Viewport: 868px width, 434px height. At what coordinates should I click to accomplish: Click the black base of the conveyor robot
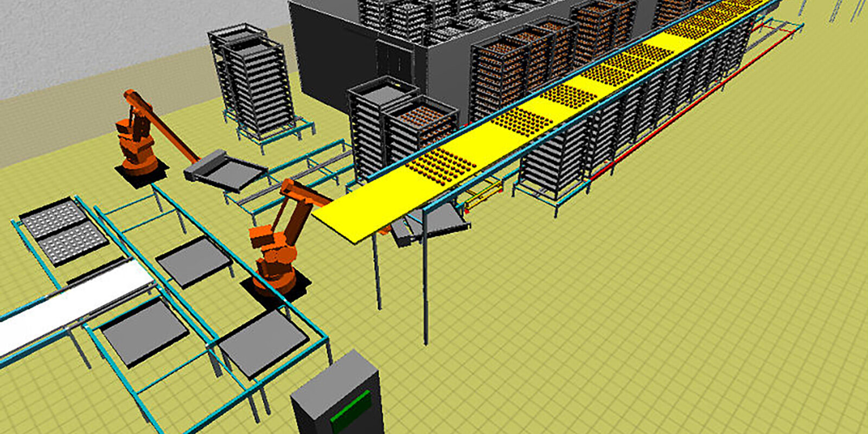(277, 288)
